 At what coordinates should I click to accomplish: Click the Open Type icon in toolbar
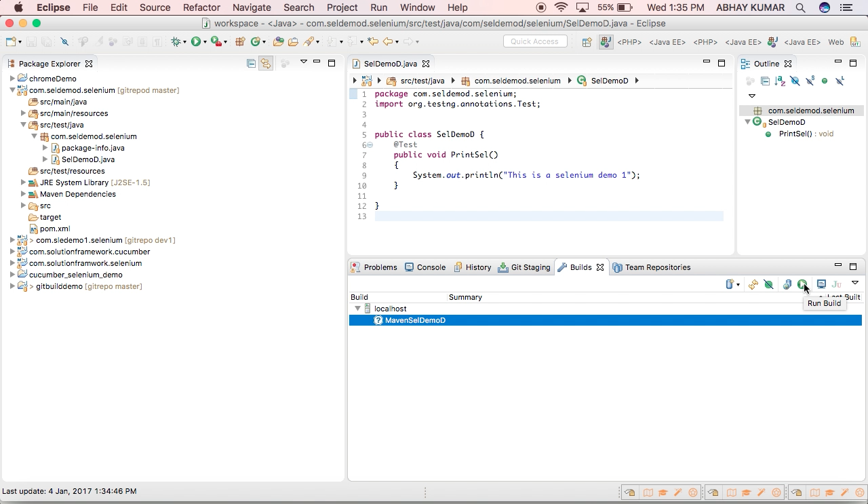coord(278,41)
